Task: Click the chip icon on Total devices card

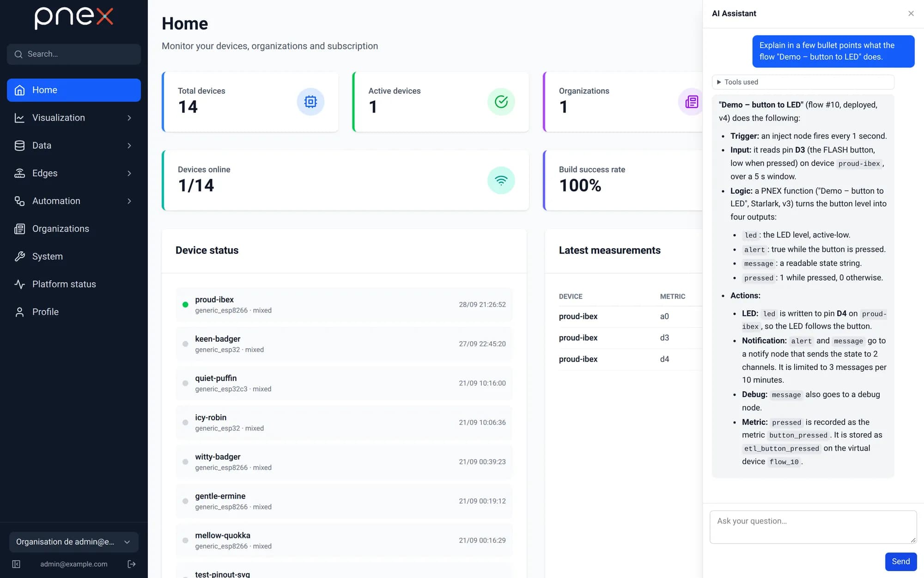Action: click(x=310, y=102)
